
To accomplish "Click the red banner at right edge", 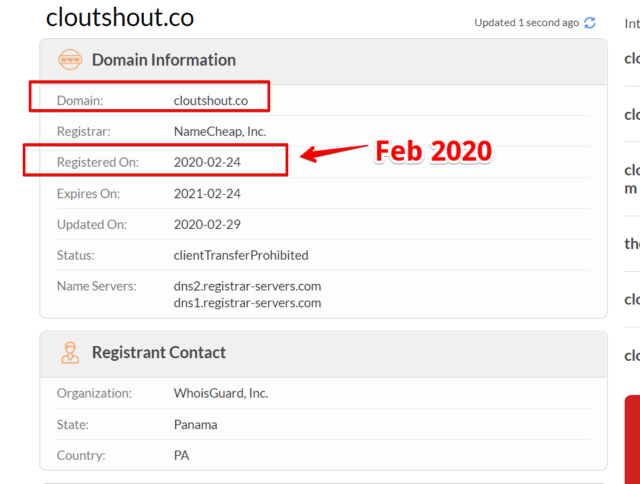I will tap(632, 439).
